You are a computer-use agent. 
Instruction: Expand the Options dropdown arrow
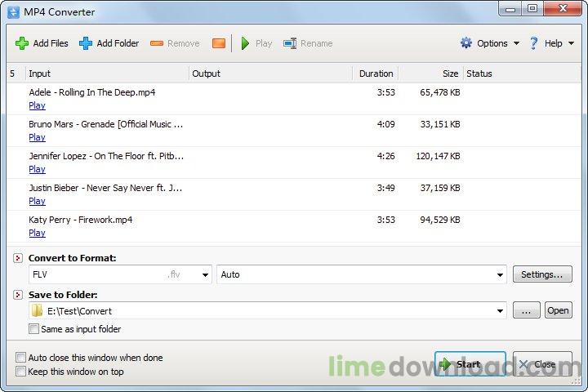(516, 43)
